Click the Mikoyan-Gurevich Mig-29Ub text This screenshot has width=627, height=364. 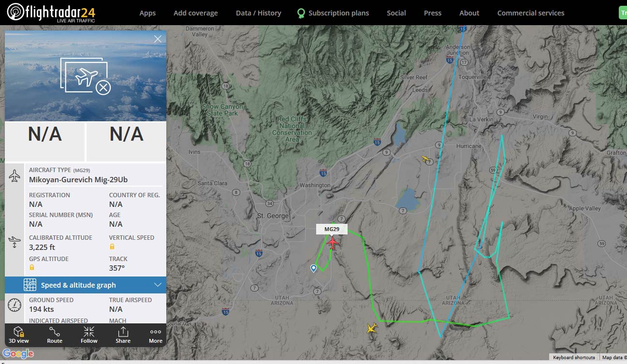coord(78,180)
